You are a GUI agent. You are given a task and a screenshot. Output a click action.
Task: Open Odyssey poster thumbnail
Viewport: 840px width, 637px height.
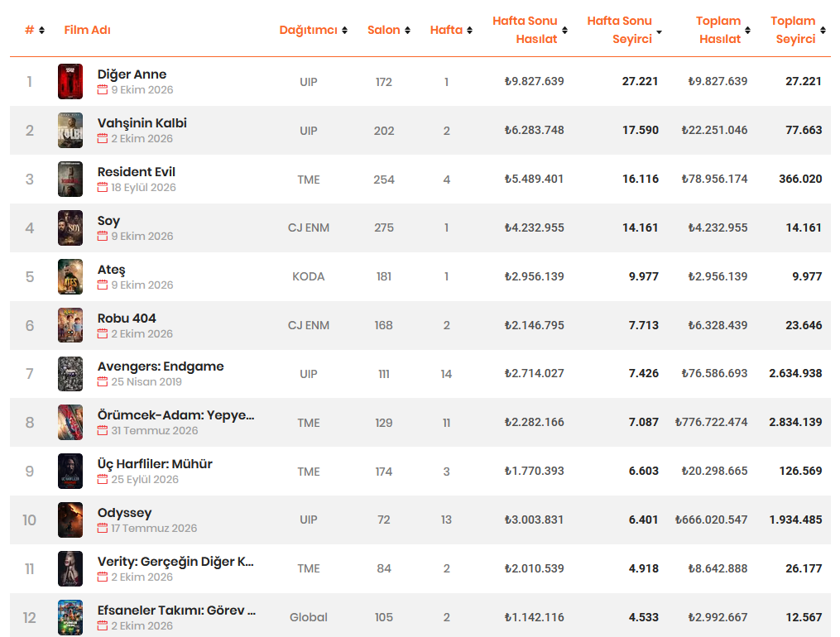[x=70, y=520]
